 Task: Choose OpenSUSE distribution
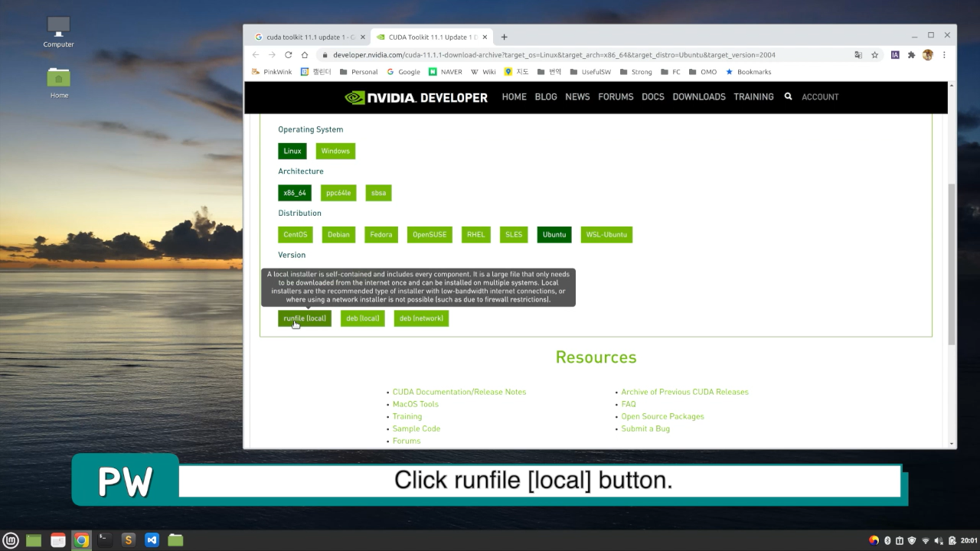[430, 234]
